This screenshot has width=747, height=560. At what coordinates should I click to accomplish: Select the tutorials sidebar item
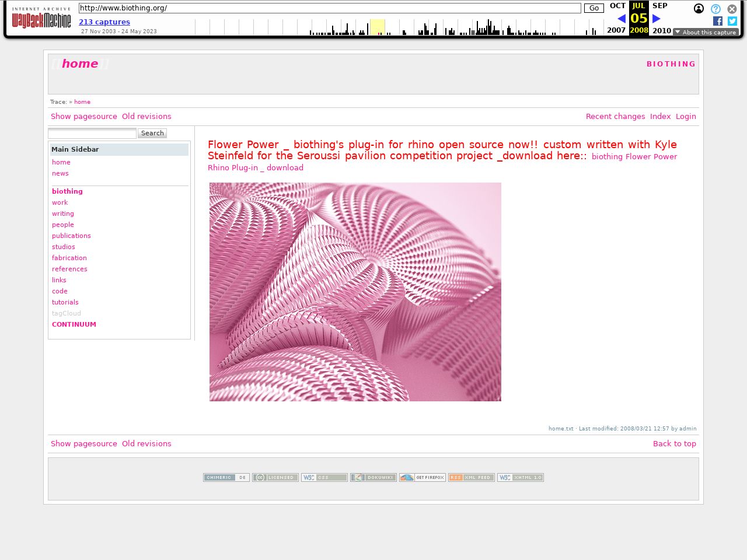(x=65, y=303)
